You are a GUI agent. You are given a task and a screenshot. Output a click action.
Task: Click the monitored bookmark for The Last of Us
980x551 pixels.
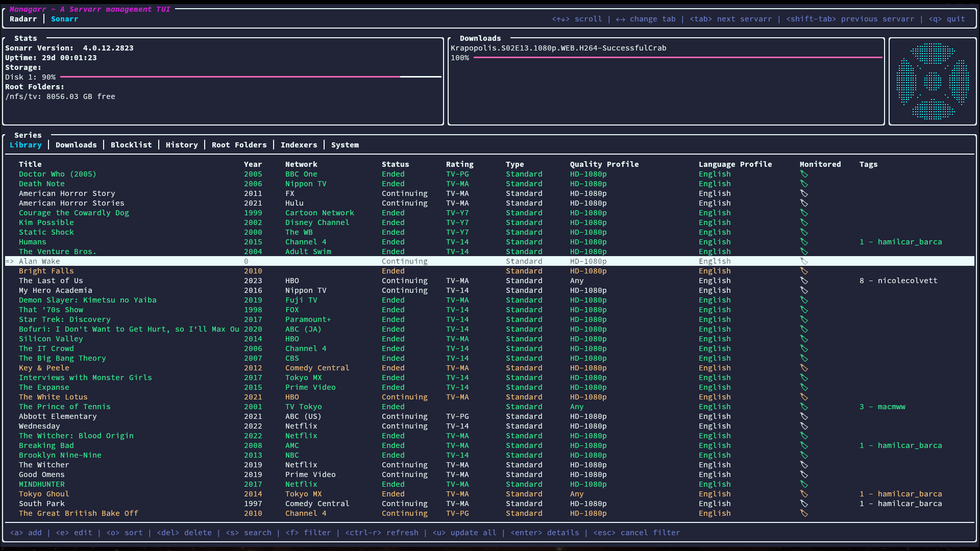point(804,281)
